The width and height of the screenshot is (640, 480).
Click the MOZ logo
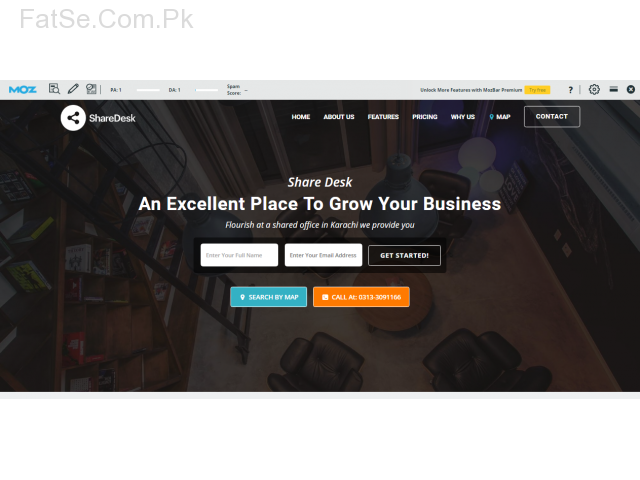point(22,89)
